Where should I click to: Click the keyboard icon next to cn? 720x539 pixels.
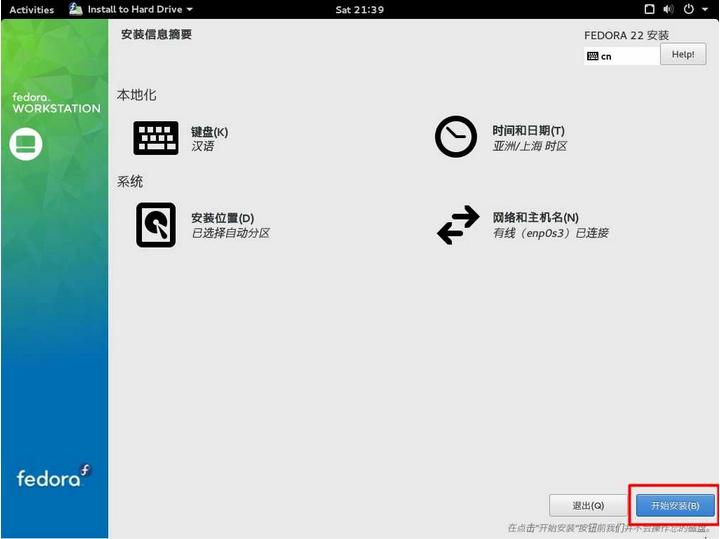coord(592,56)
